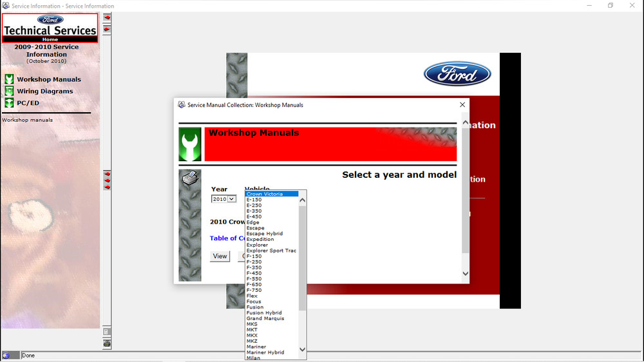Click the Service Information title bar app icon
Screen dimensions: 644x362
click(6, 6)
